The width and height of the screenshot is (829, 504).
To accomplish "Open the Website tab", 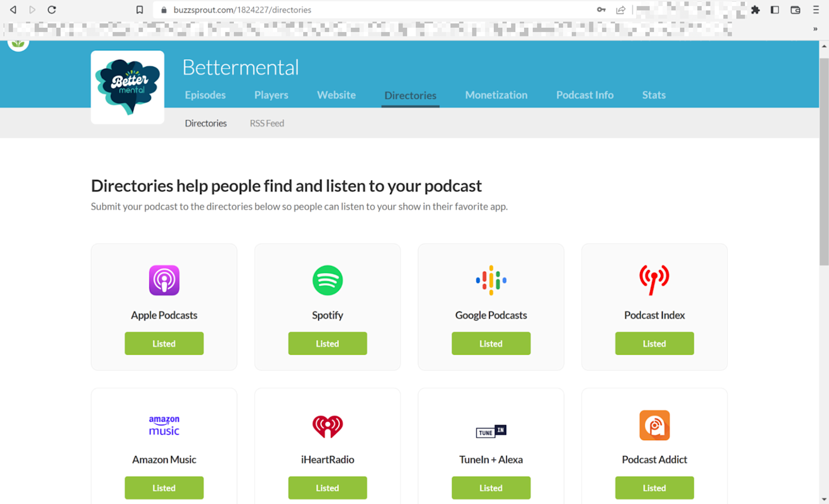I will (336, 95).
